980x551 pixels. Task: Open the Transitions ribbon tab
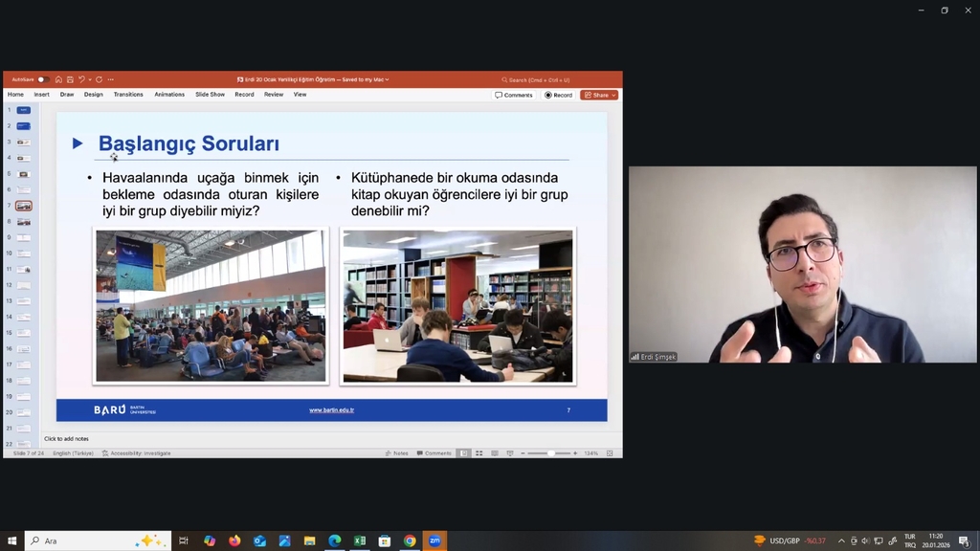pos(128,95)
